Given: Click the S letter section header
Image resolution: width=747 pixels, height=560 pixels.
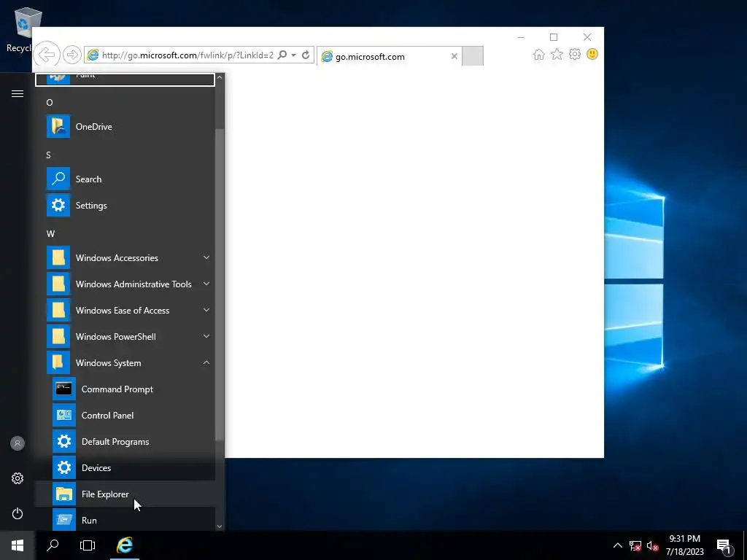Looking at the screenshot, I should pos(48,155).
